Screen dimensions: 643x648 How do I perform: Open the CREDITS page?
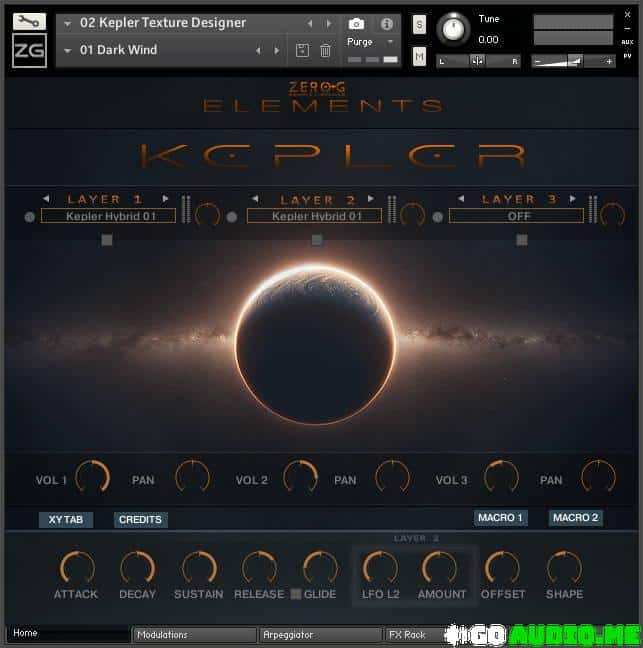[x=141, y=519]
